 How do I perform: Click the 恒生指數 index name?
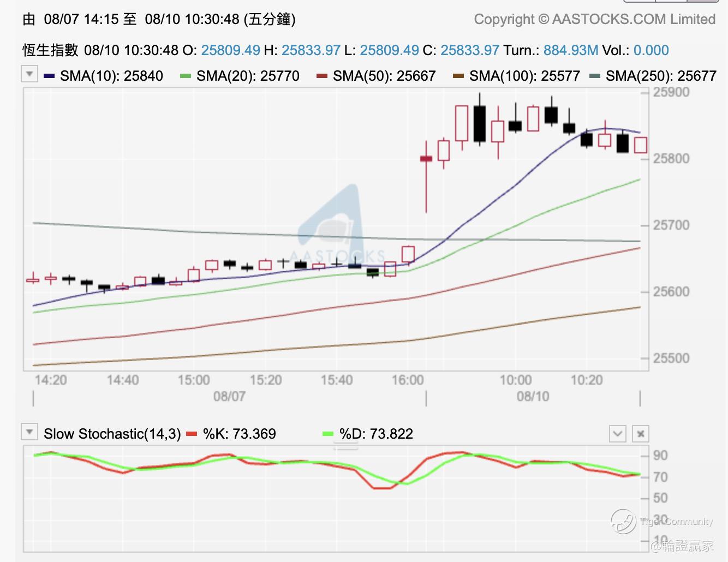pos(50,50)
